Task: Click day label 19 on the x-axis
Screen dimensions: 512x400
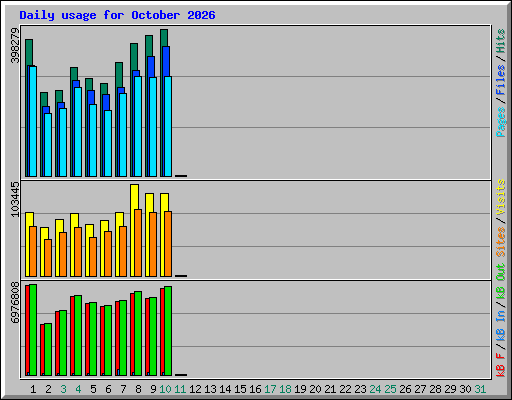Action: pyautogui.click(x=300, y=389)
